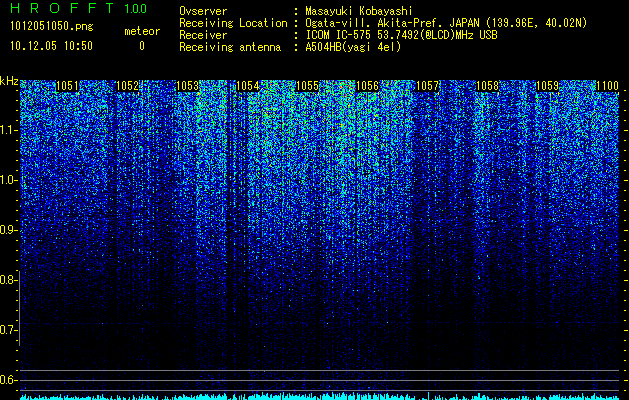The image size is (629, 400).
Task: Click the 1051 time marker
Action: click(x=67, y=86)
